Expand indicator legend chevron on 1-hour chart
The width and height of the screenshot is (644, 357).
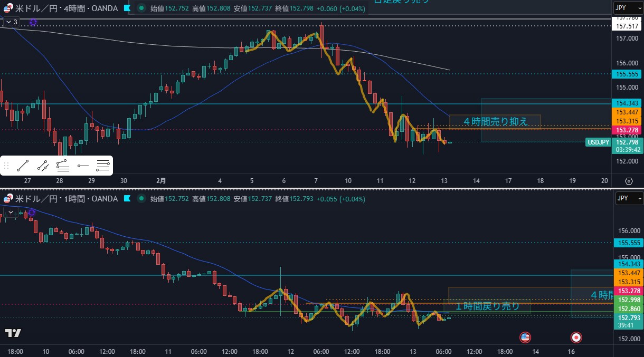pyautogui.click(x=11, y=211)
